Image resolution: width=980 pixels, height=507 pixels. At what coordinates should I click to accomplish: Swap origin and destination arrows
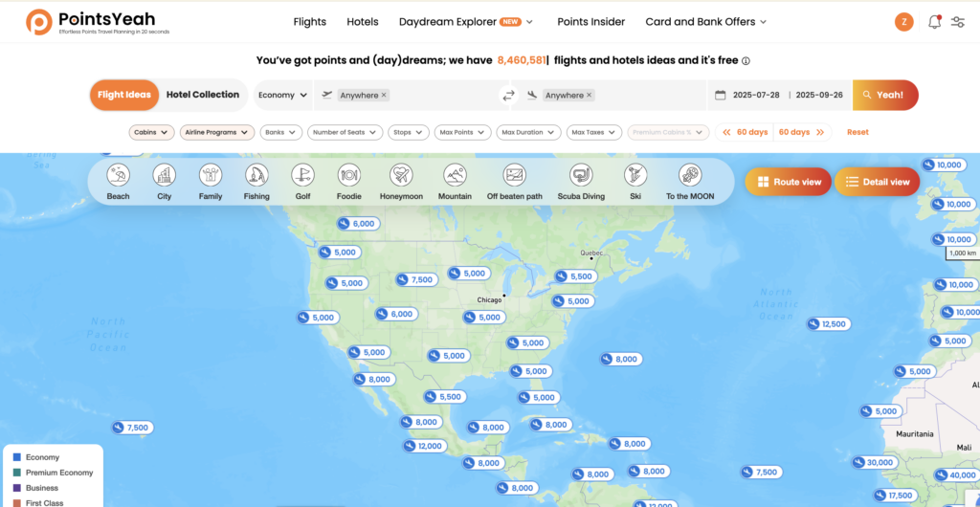[509, 96]
